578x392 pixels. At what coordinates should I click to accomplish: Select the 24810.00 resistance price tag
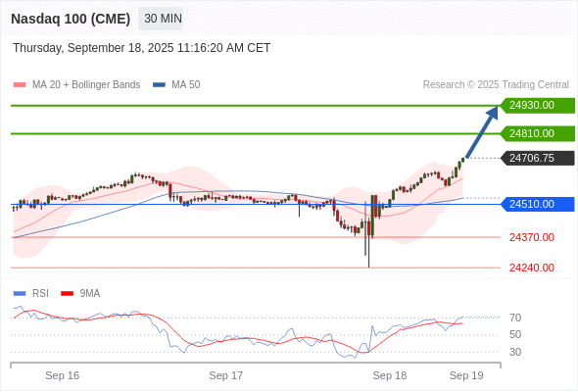point(538,133)
